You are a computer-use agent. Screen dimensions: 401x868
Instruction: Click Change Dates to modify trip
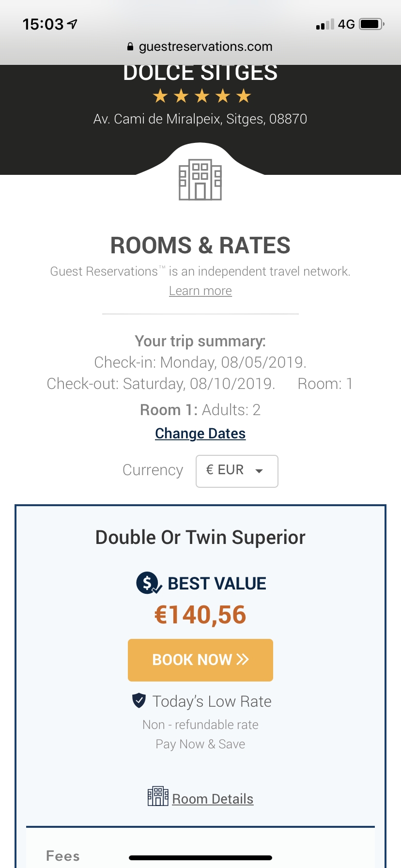(200, 433)
